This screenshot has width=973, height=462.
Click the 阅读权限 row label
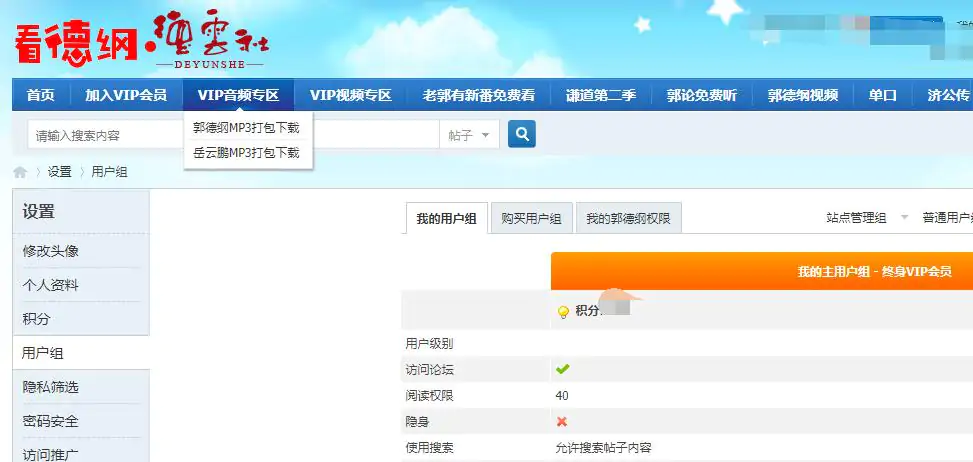tap(429, 396)
